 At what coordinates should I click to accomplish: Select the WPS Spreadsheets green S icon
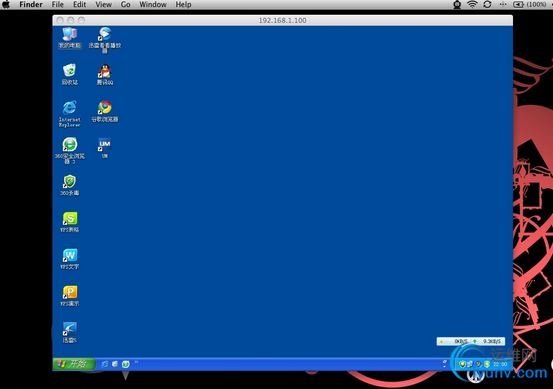tap(70, 222)
